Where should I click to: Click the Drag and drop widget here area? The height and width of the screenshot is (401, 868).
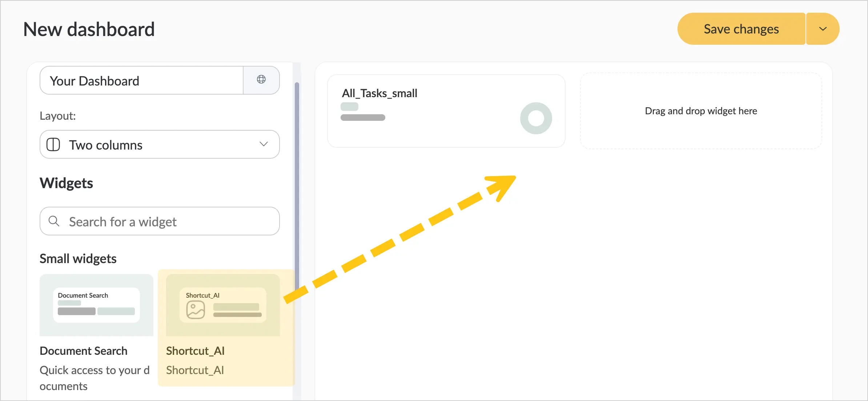(701, 111)
